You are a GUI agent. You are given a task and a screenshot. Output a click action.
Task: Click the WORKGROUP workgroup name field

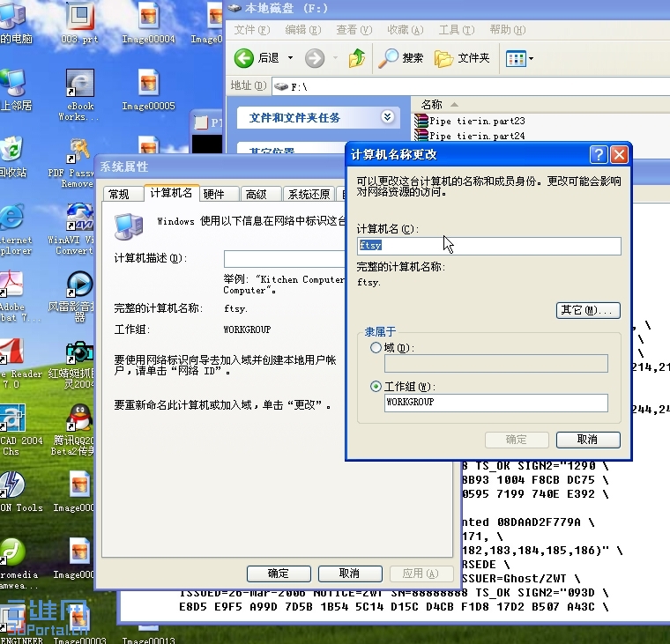[x=496, y=403]
